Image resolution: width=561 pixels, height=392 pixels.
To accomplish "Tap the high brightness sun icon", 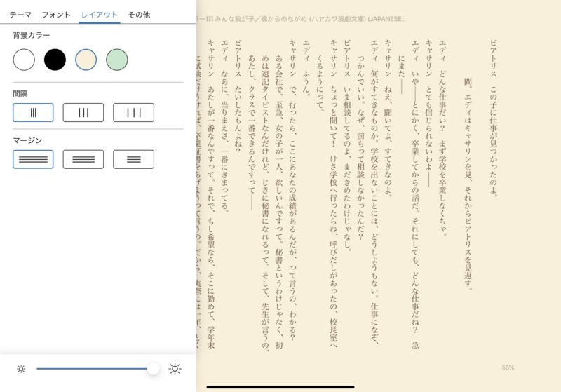I will (x=175, y=369).
